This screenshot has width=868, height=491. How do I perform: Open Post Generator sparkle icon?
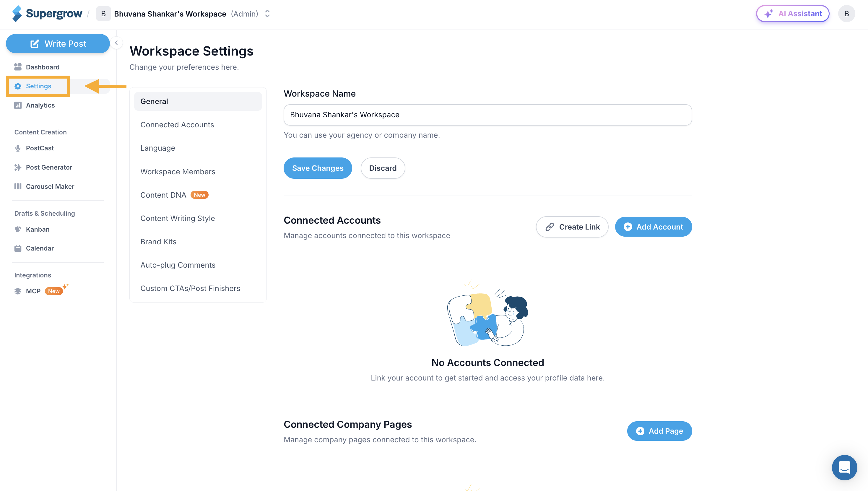point(18,167)
